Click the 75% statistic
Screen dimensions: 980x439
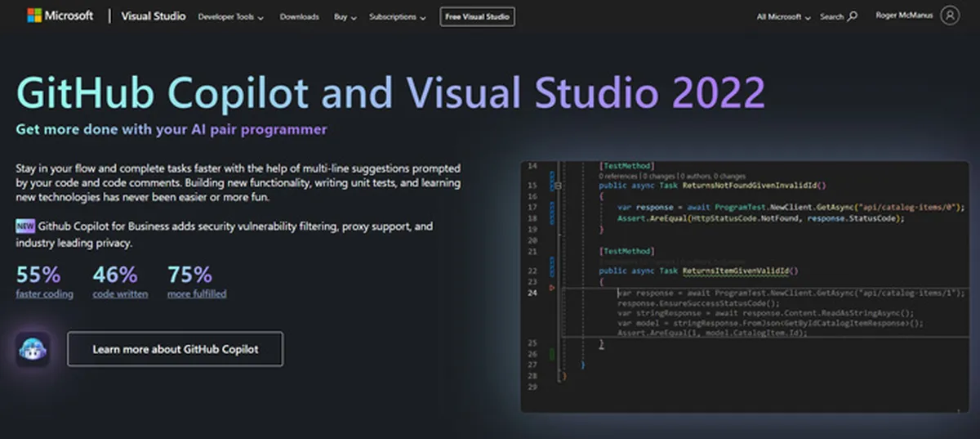click(x=189, y=274)
